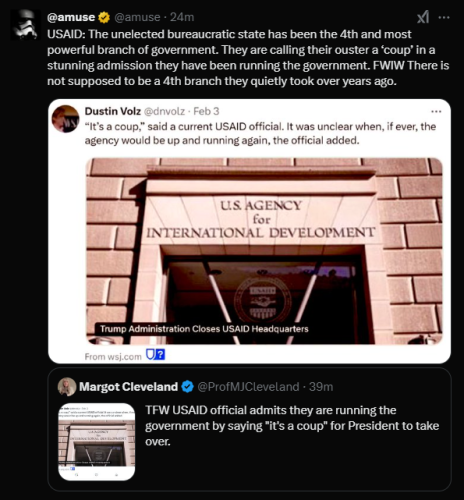The image size is (464, 500).
Task: Open the 'From wsj.com' source link
Action: (113, 357)
